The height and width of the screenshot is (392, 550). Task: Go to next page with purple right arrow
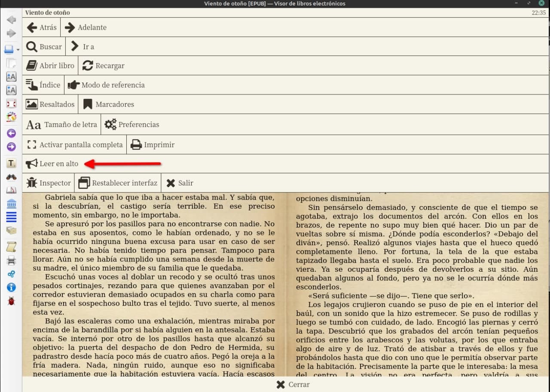click(11, 147)
